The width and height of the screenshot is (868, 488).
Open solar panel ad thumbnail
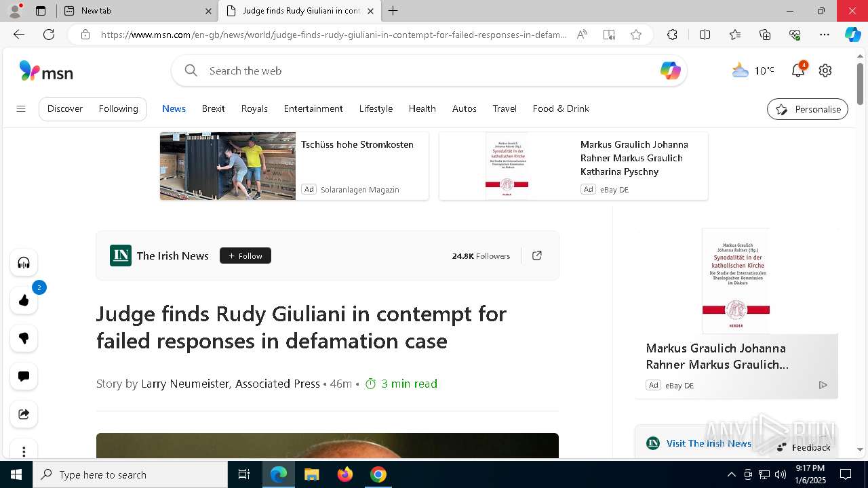click(228, 166)
